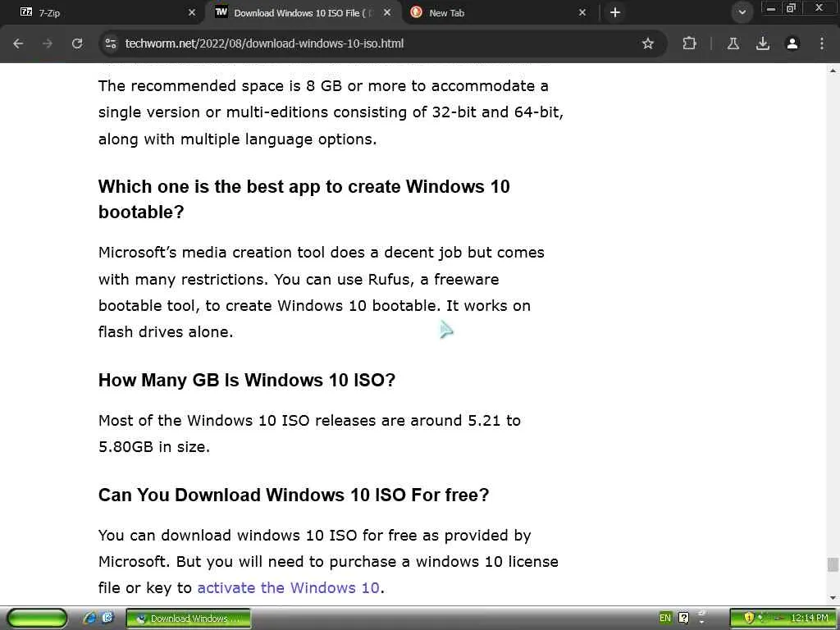Screen dimensions: 840x630
Task: Open the Chrome three-dot menu
Action: coord(822,43)
